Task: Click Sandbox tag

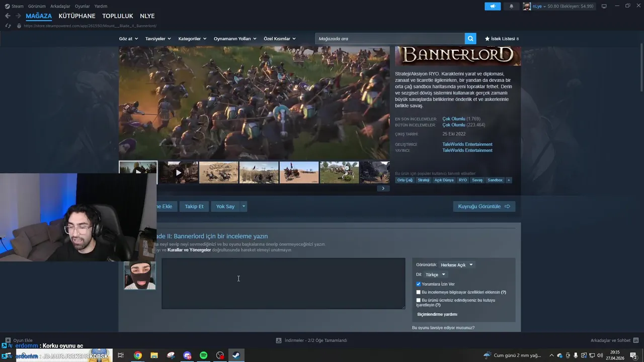Action: coord(495,180)
